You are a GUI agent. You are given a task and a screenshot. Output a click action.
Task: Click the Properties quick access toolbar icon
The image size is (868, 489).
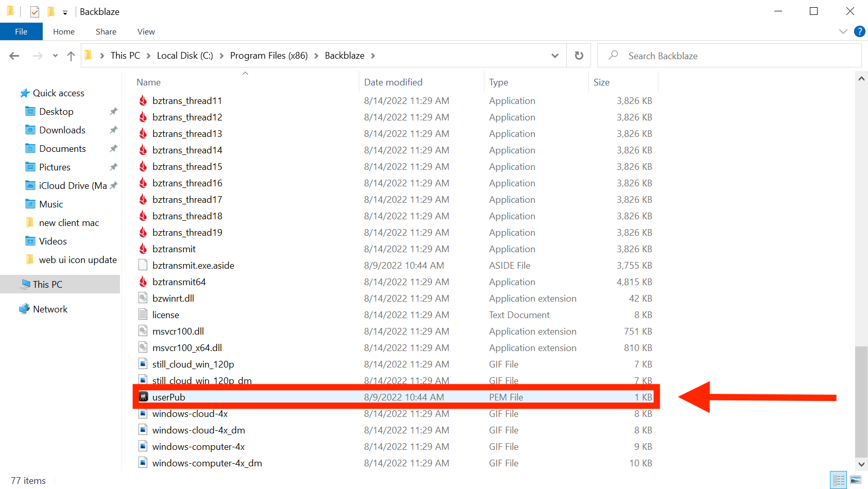tap(34, 11)
